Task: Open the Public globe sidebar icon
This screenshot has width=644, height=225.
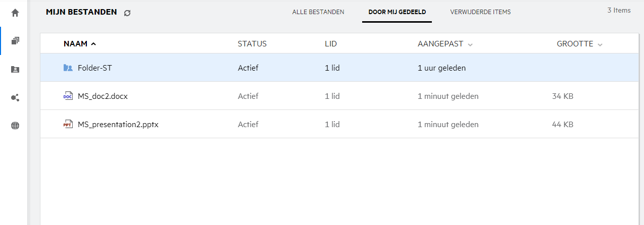Action: (x=15, y=126)
